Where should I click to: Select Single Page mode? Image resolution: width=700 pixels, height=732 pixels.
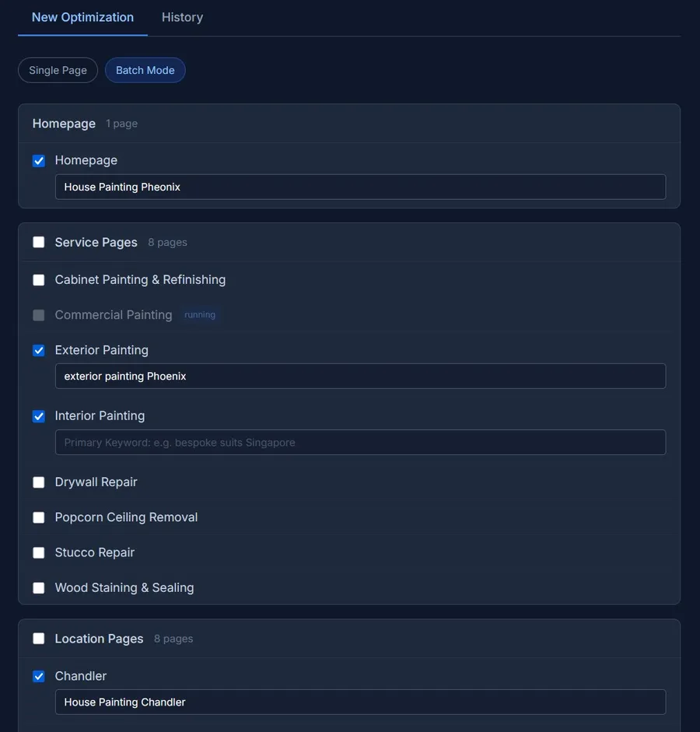pyautogui.click(x=58, y=70)
